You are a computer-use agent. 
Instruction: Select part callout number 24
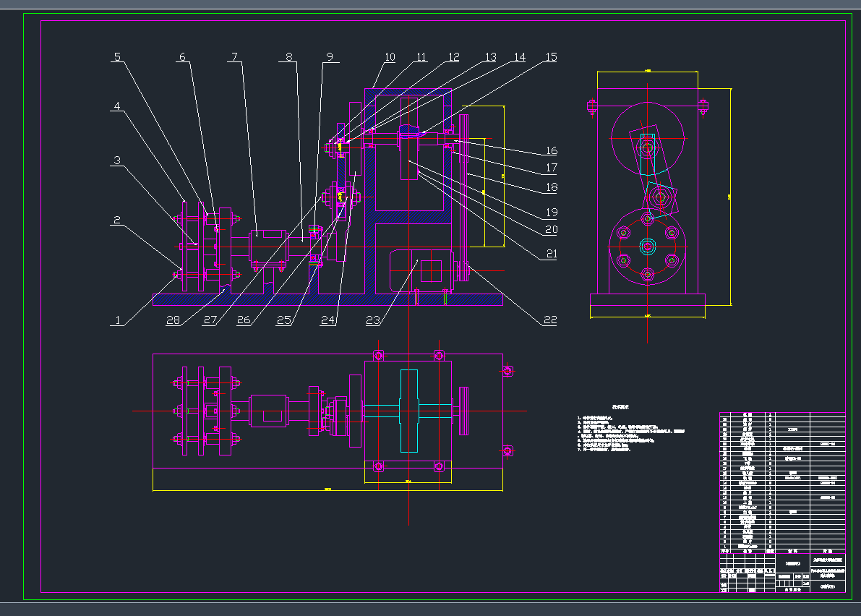pos(329,320)
